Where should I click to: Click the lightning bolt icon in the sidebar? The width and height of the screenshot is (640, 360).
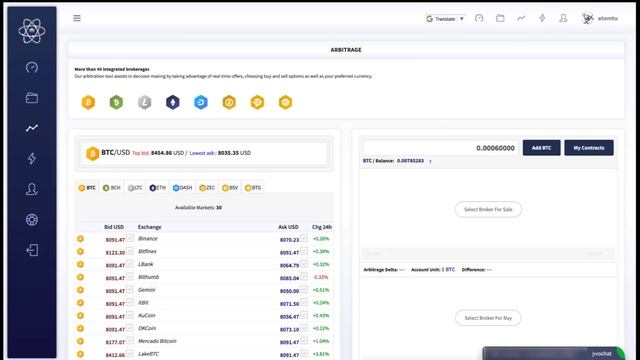[32, 158]
